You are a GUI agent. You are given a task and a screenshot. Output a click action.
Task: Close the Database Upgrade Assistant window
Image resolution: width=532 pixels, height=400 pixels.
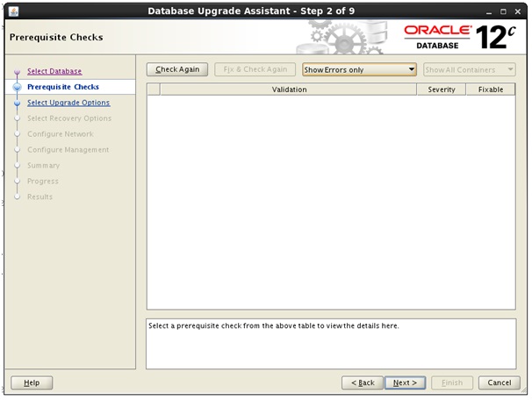pos(519,12)
